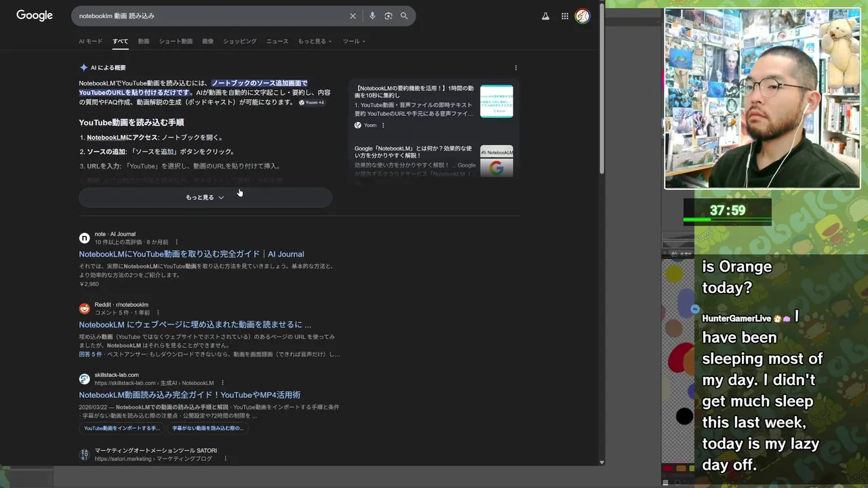The height and width of the screenshot is (488, 868).
Task: Select the すべて tab
Action: point(121,41)
